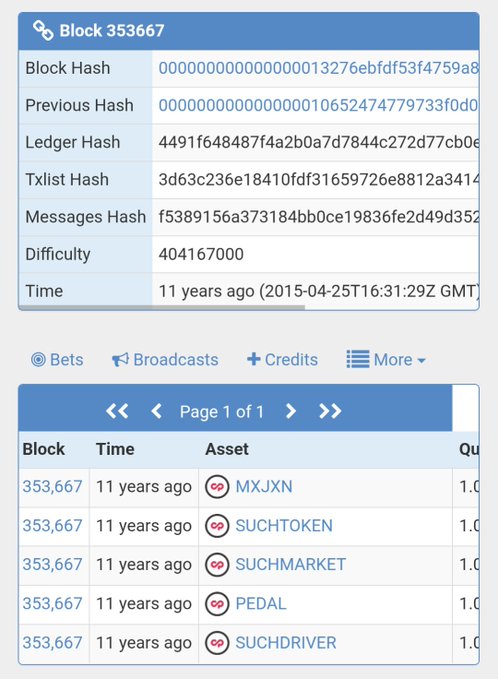Open block 353,667 link in SUCHTOKEN row

pos(52,526)
